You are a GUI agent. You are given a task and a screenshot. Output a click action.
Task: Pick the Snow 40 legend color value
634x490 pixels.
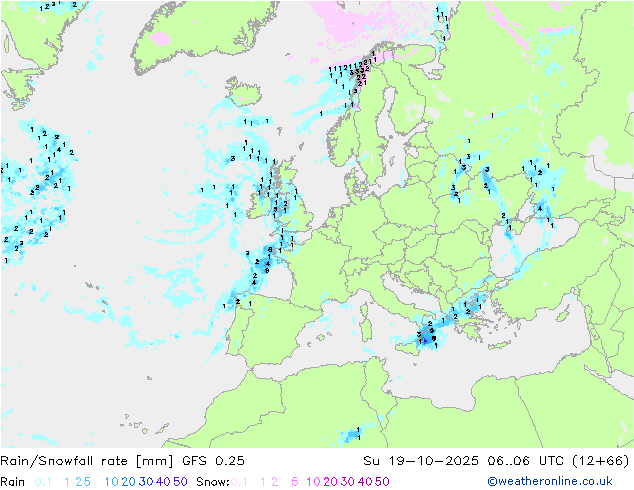pyautogui.click(x=365, y=482)
